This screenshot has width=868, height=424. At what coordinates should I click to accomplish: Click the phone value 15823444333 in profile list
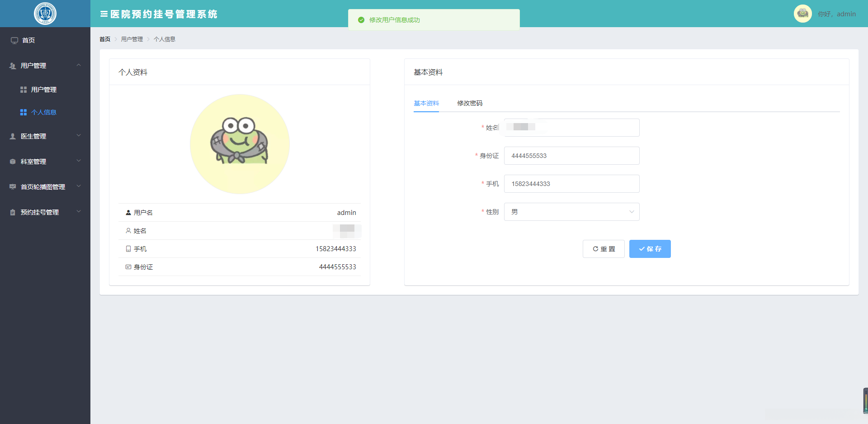[336, 249]
